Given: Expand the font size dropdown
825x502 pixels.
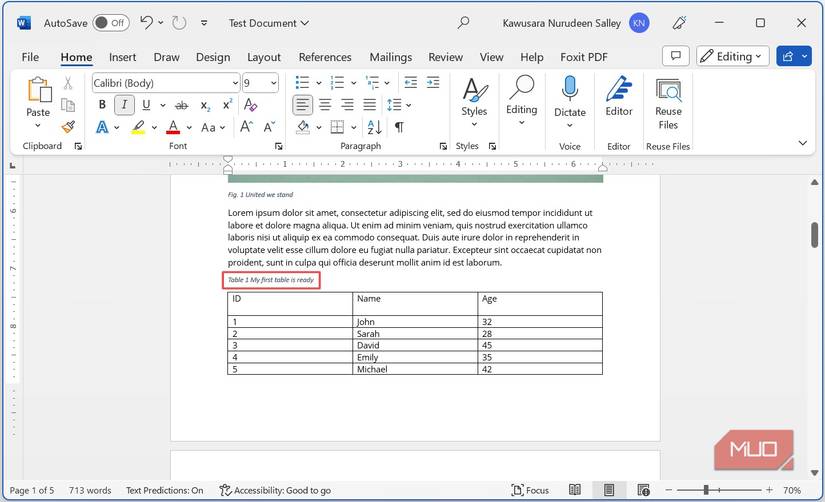Looking at the screenshot, I should [x=274, y=83].
